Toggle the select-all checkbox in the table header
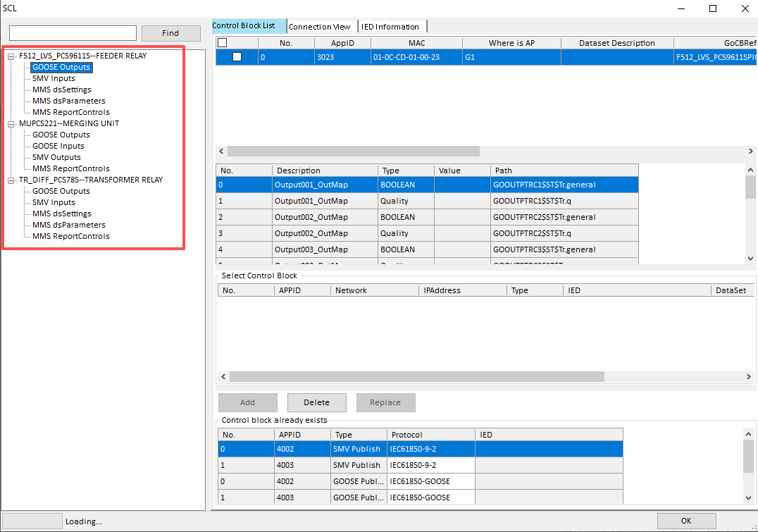This screenshot has height=532, width=758. 223,42
